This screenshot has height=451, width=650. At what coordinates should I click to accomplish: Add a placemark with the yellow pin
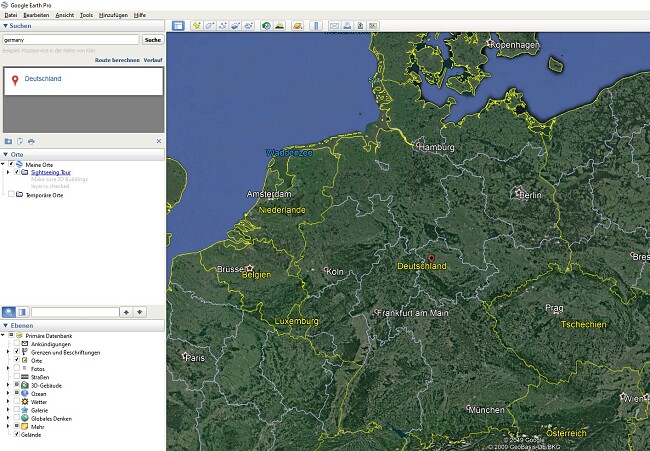tap(196, 26)
